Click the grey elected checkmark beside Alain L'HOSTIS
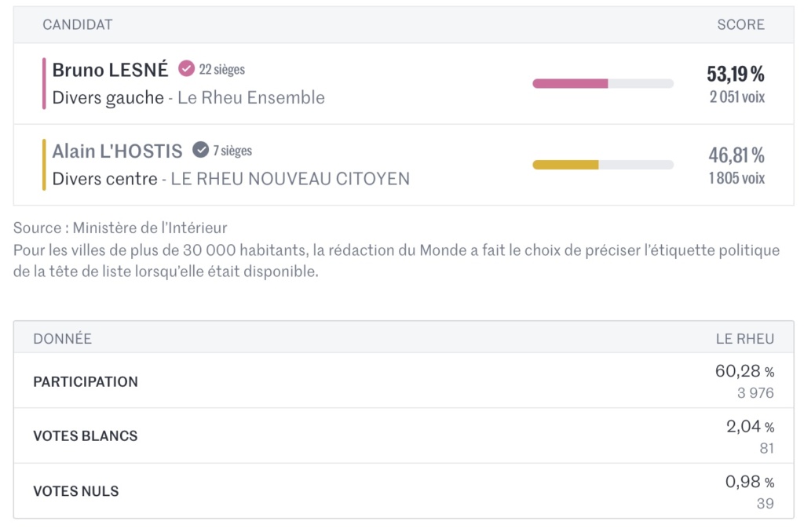The image size is (804, 532). pos(201,150)
